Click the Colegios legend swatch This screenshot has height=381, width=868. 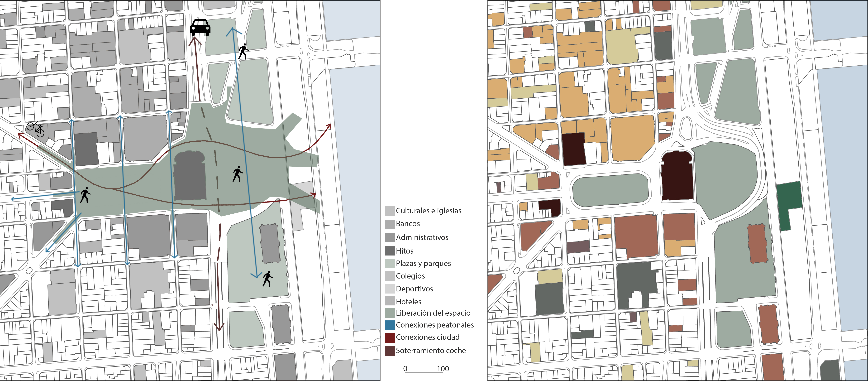point(390,276)
